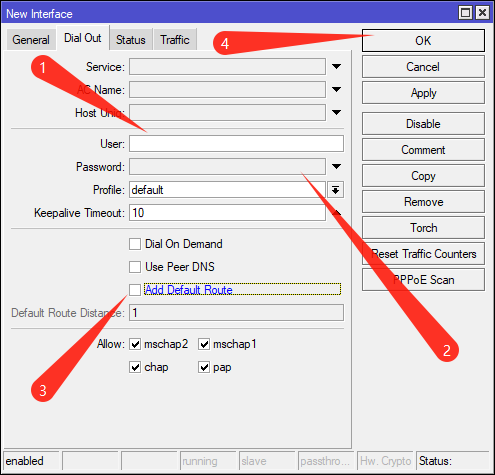Click the Disable button
Viewport: 495px width, 475px height.
coord(423,124)
